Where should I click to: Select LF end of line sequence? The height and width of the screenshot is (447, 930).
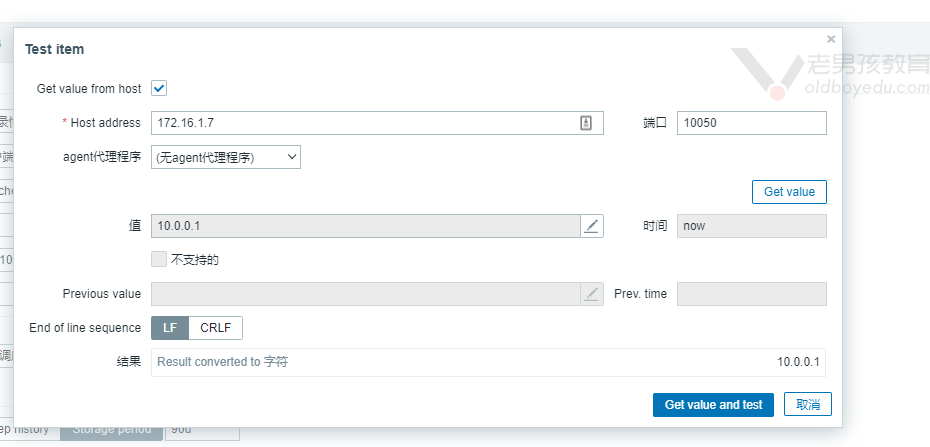170,328
